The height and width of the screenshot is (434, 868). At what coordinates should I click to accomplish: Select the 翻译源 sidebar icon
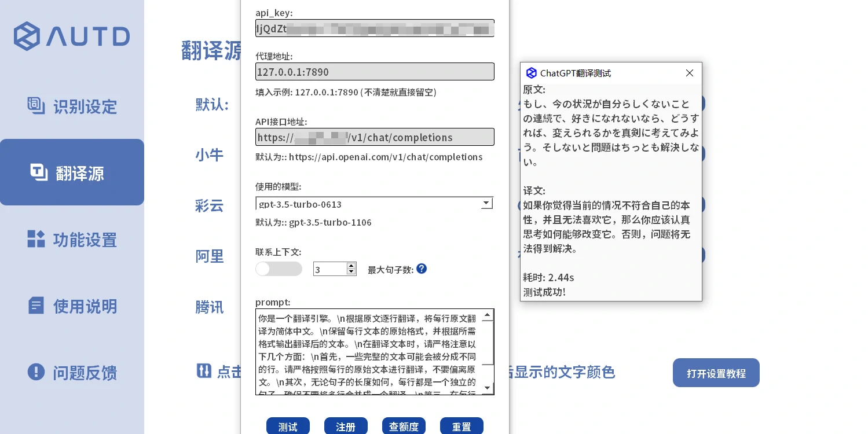[x=40, y=172]
